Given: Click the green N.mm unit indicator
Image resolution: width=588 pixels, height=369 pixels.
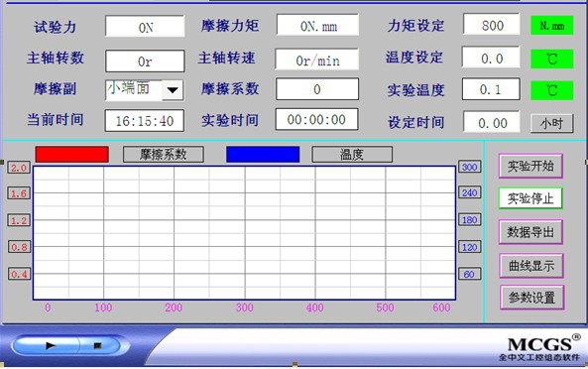Looking at the screenshot, I should click(552, 26).
